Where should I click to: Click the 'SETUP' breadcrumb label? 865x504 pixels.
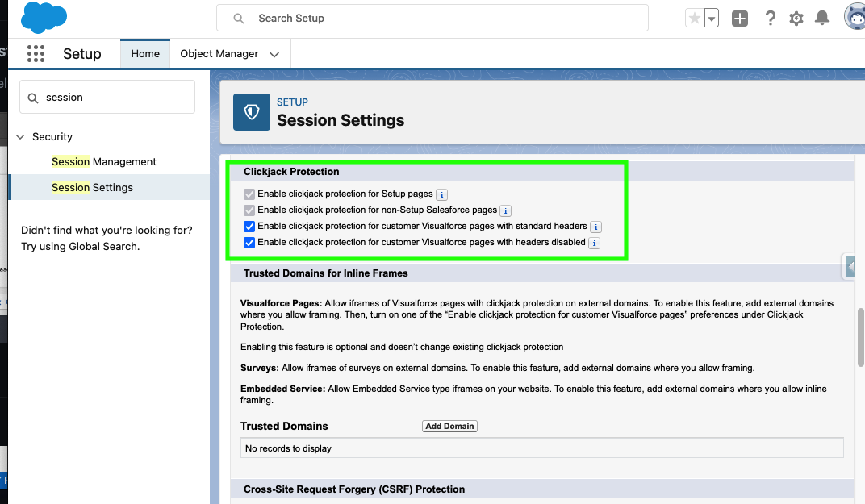coord(292,102)
